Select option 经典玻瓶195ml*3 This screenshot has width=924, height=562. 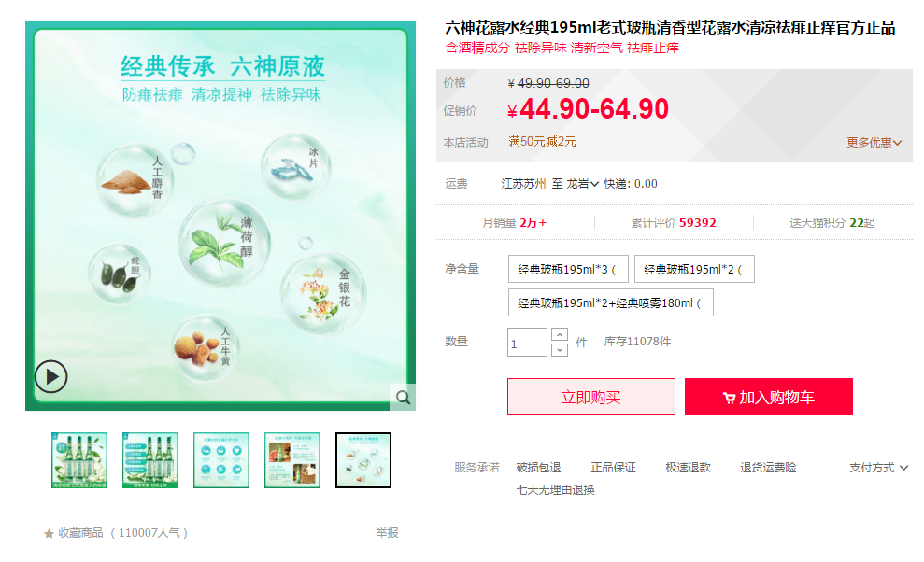(568, 269)
